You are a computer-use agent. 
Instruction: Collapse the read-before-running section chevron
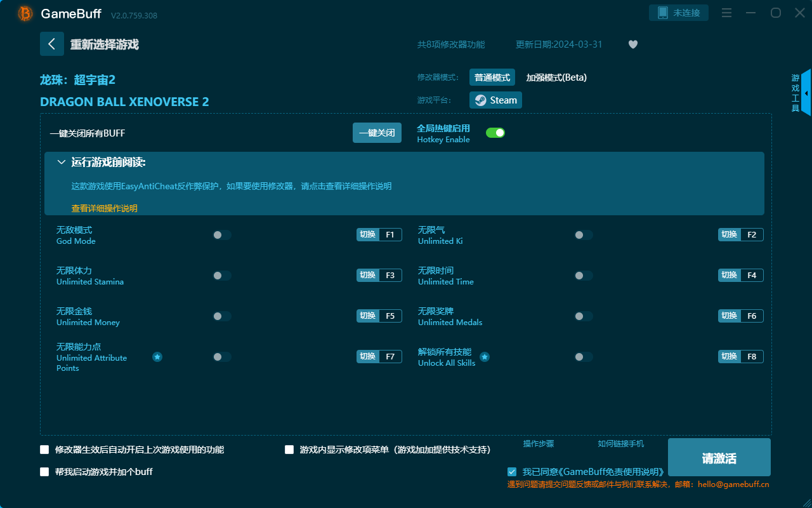coord(62,163)
